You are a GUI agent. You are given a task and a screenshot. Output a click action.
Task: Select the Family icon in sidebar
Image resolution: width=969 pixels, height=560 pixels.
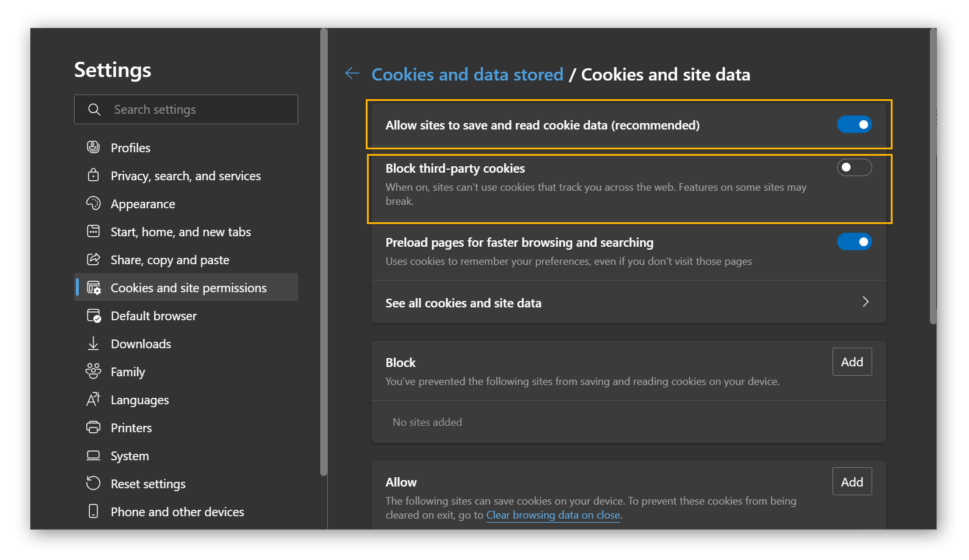pyautogui.click(x=93, y=372)
